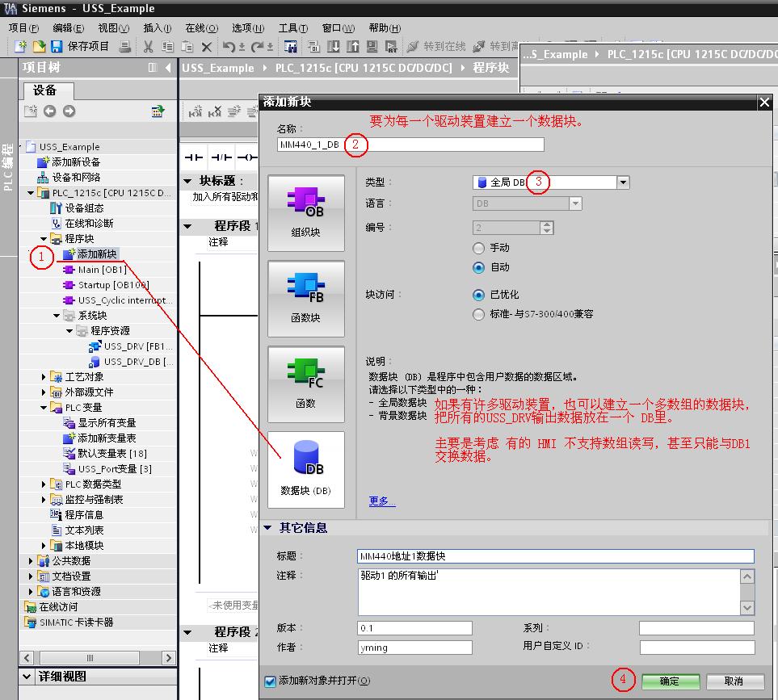Select the 手动 radio button
778x700 pixels.
(x=478, y=248)
